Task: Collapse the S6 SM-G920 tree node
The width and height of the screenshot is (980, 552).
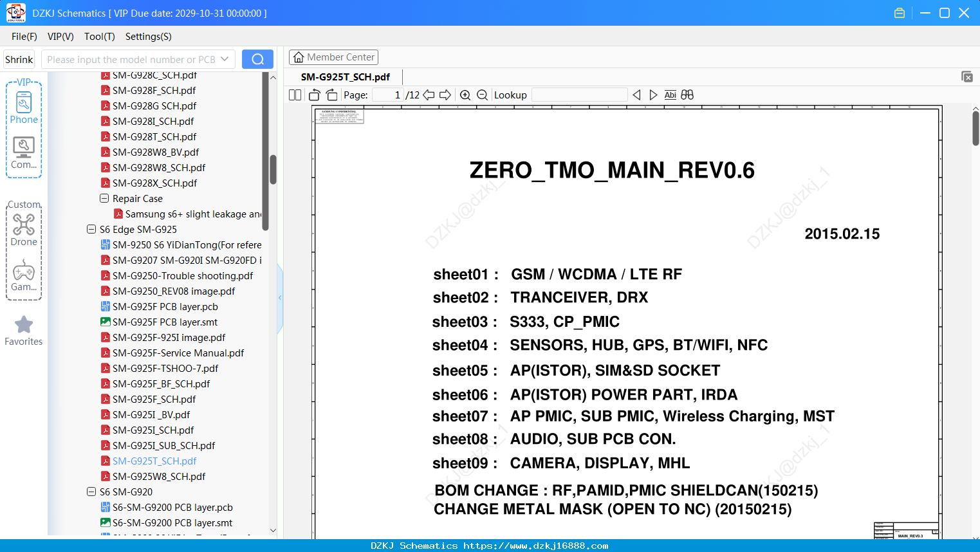Action: pyautogui.click(x=91, y=492)
